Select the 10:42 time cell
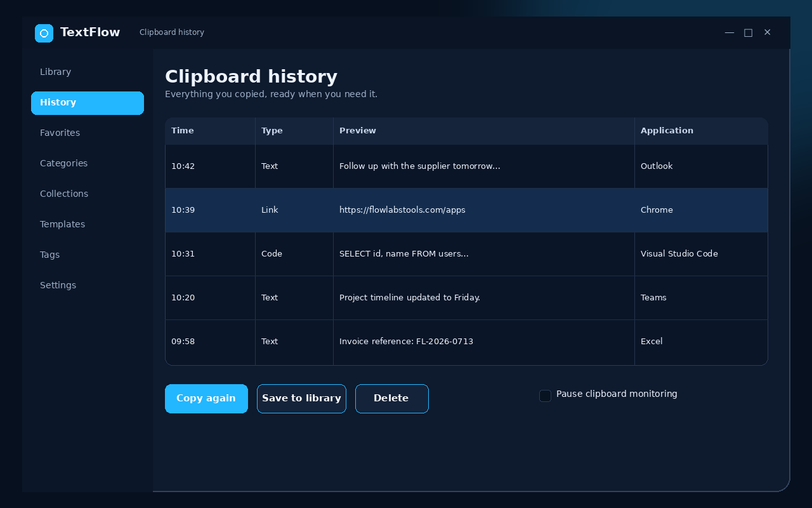 (210, 166)
